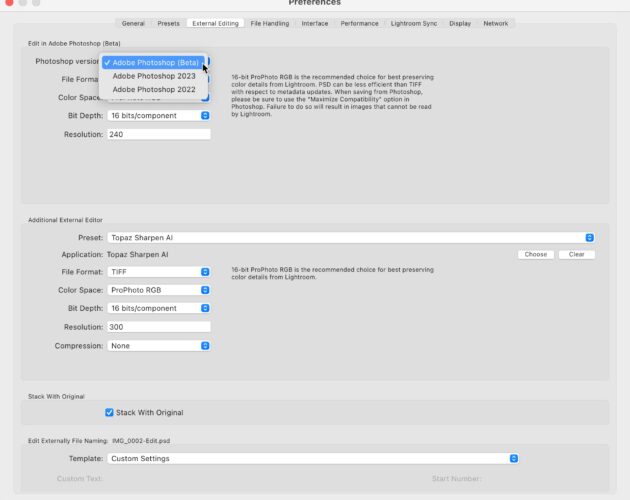Toggle the Stack With Original checkbox
Image resolution: width=630 pixels, height=500 pixels.
coord(109,412)
